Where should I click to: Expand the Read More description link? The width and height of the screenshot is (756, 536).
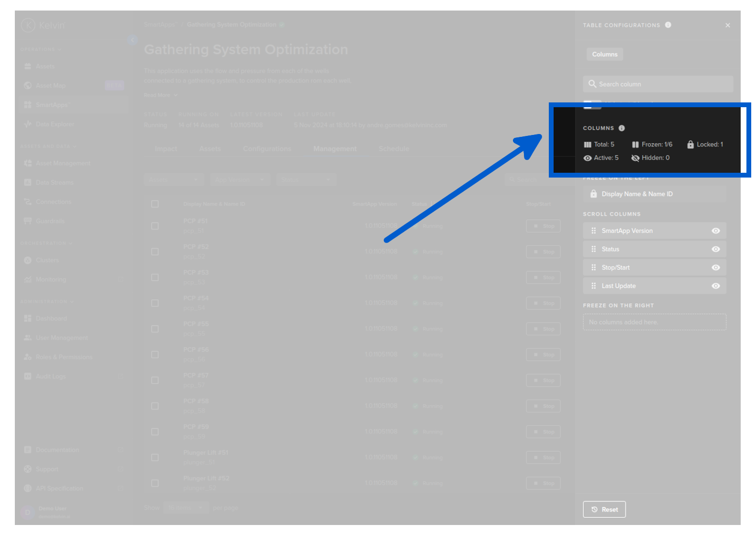coord(160,95)
